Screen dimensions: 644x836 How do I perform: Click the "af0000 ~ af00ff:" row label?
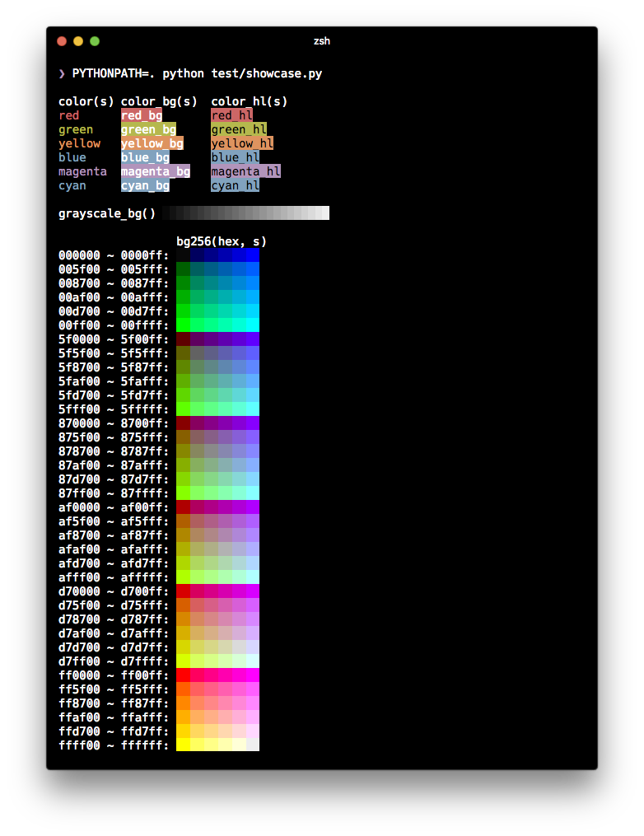coord(114,507)
